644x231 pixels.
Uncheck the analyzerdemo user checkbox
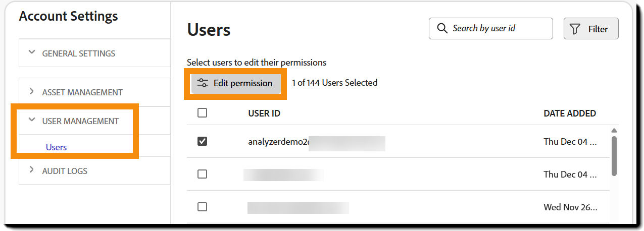[202, 142]
